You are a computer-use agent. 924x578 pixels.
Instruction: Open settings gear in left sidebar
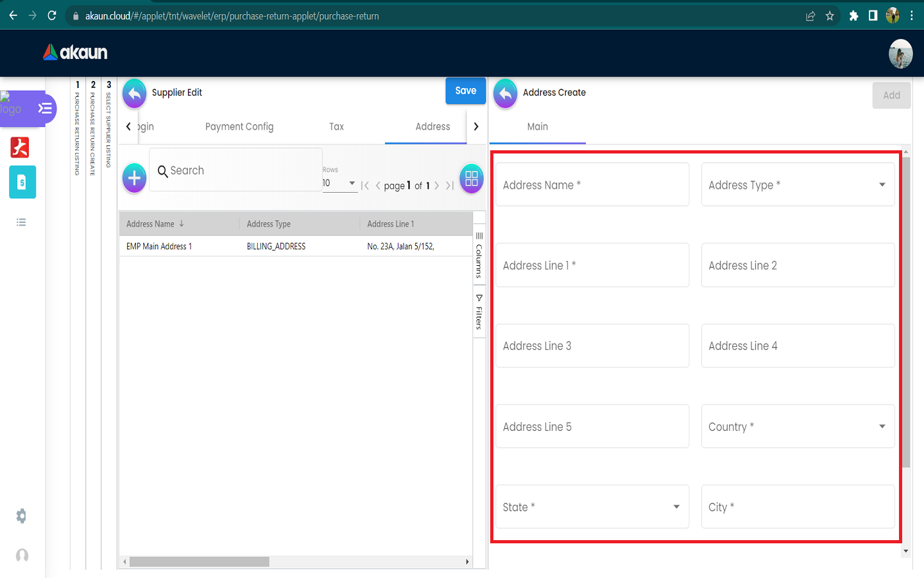[21, 516]
